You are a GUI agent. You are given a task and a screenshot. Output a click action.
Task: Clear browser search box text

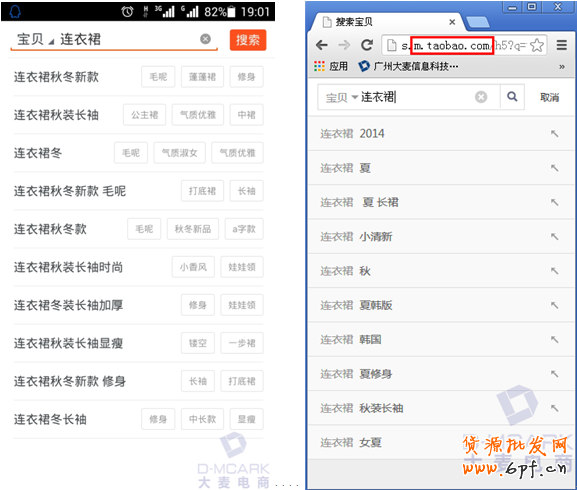coord(481,97)
